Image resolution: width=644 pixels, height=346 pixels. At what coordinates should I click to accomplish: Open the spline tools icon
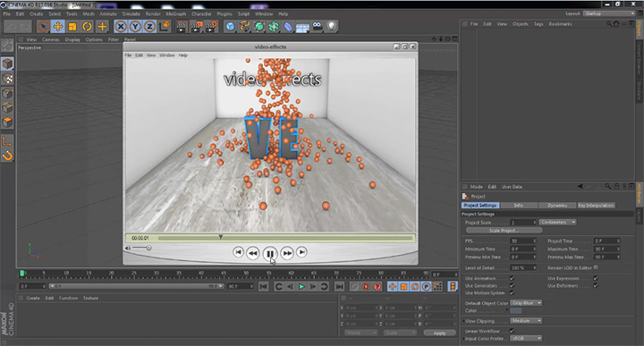point(245,27)
